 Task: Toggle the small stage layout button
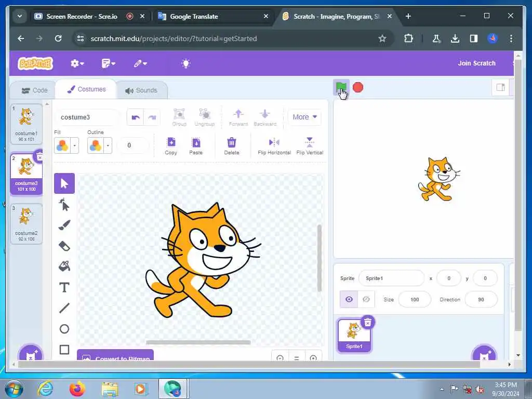(x=500, y=87)
